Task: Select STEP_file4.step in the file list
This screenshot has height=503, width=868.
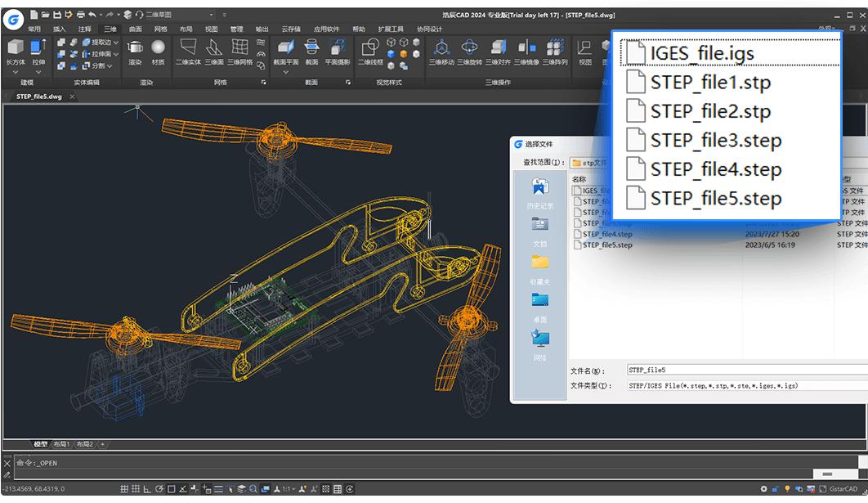Action: [607, 234]
